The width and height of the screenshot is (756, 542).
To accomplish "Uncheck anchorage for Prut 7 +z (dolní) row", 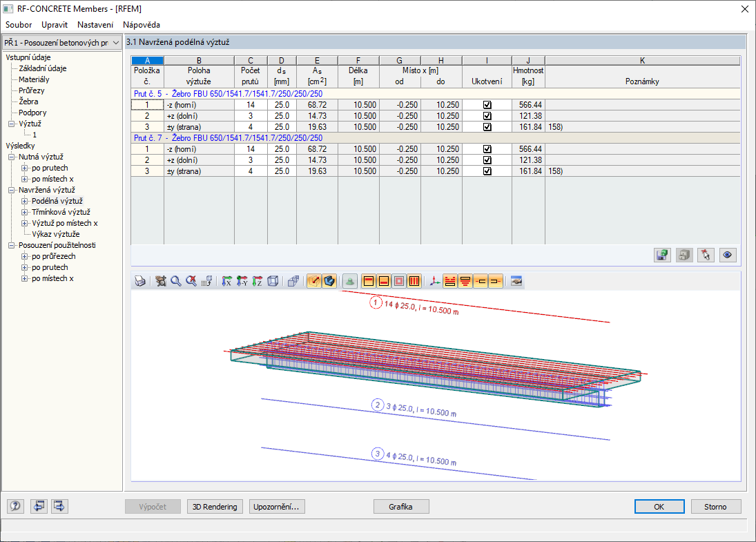I will (x=487, y=160).
